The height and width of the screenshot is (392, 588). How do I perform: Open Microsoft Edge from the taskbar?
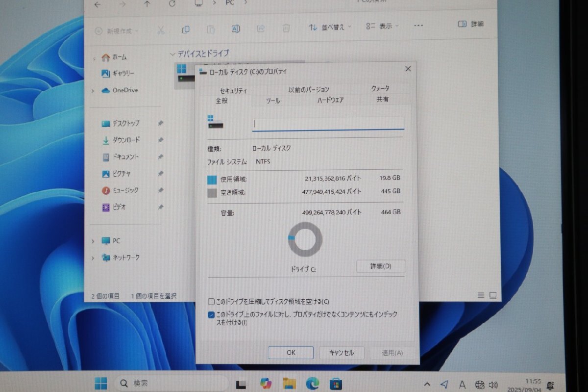[312, 383]
